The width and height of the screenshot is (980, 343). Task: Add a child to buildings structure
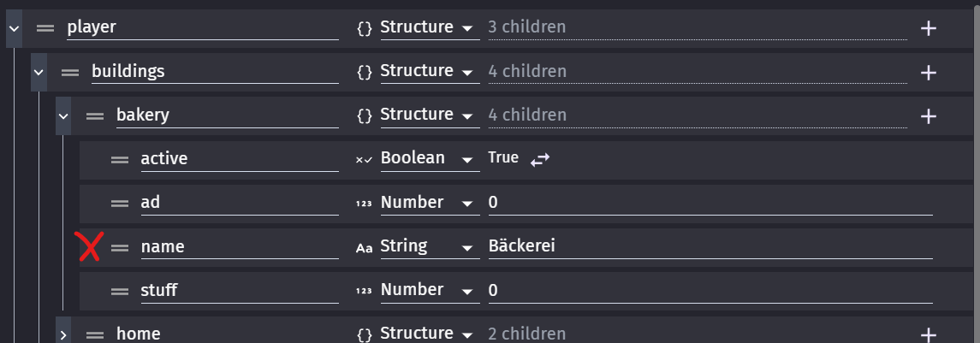(x=929, y=72)
